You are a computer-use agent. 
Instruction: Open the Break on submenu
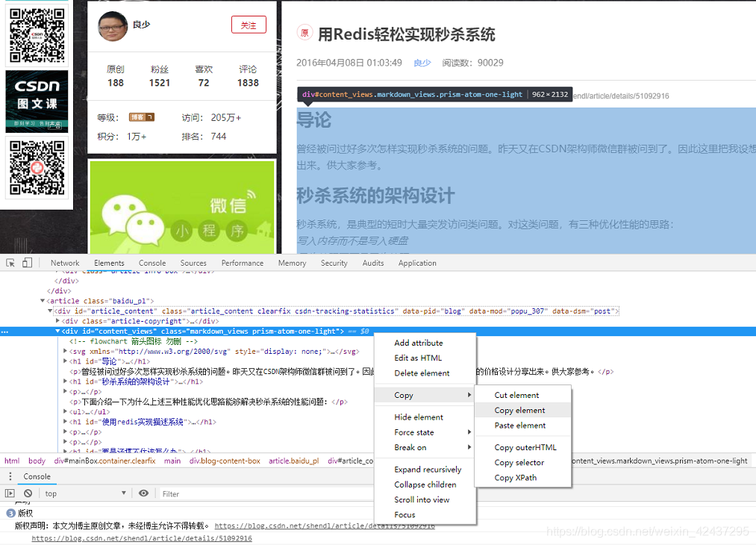click(425, 448)
